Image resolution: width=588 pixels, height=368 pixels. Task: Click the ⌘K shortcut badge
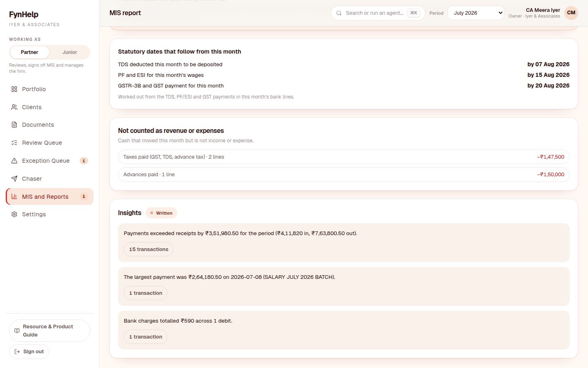[x=414, y=13]
